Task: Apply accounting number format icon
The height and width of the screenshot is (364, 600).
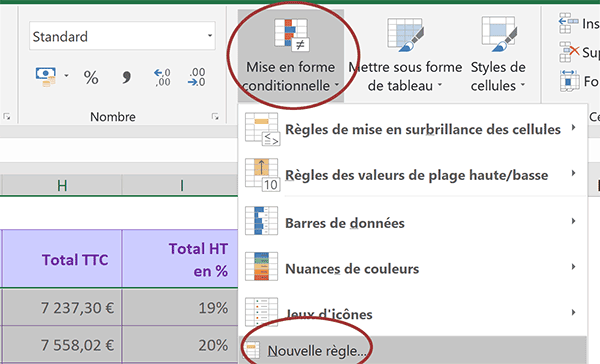Action: (x=46, y=77)
